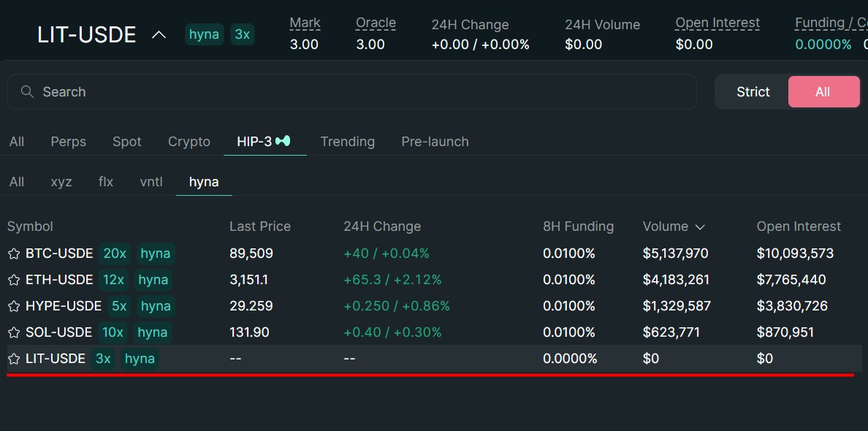Screen dimensions: 868x431
Task: Star the SOL-USDE market as favorite
Action: (14, 332)
